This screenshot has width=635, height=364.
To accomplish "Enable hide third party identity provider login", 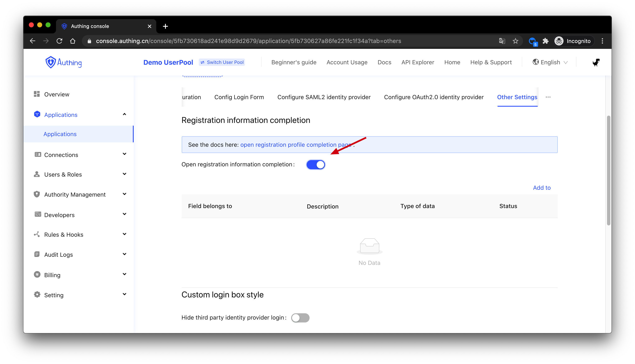I will [300, 318].
